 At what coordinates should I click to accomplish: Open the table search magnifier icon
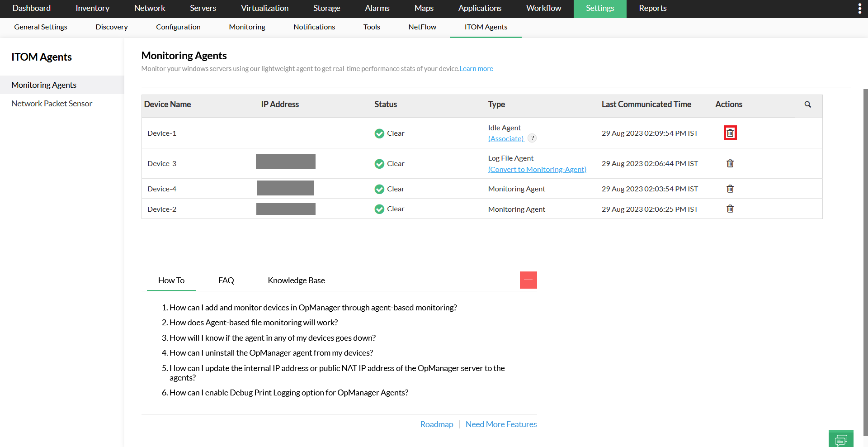click(x=807, y=105)
